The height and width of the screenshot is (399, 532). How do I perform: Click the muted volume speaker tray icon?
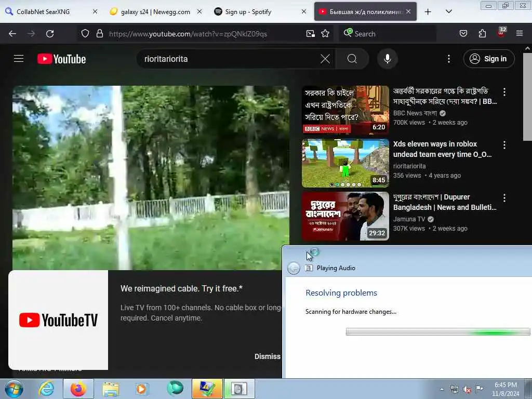[467, 390]
